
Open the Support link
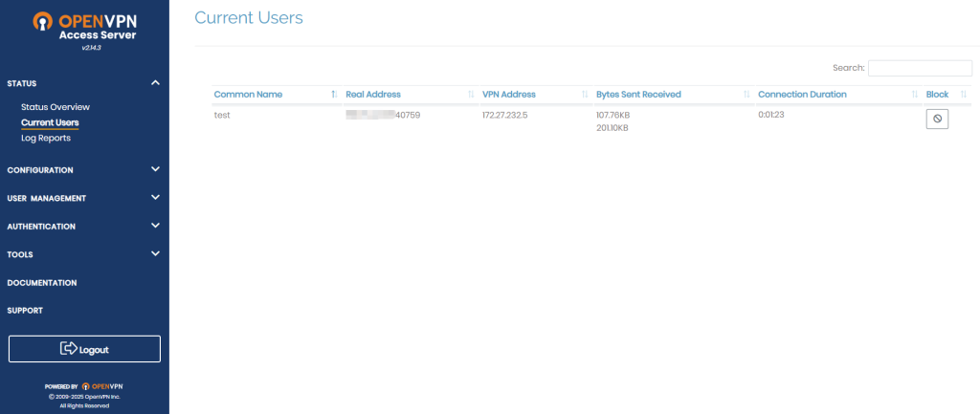(25, 311)
